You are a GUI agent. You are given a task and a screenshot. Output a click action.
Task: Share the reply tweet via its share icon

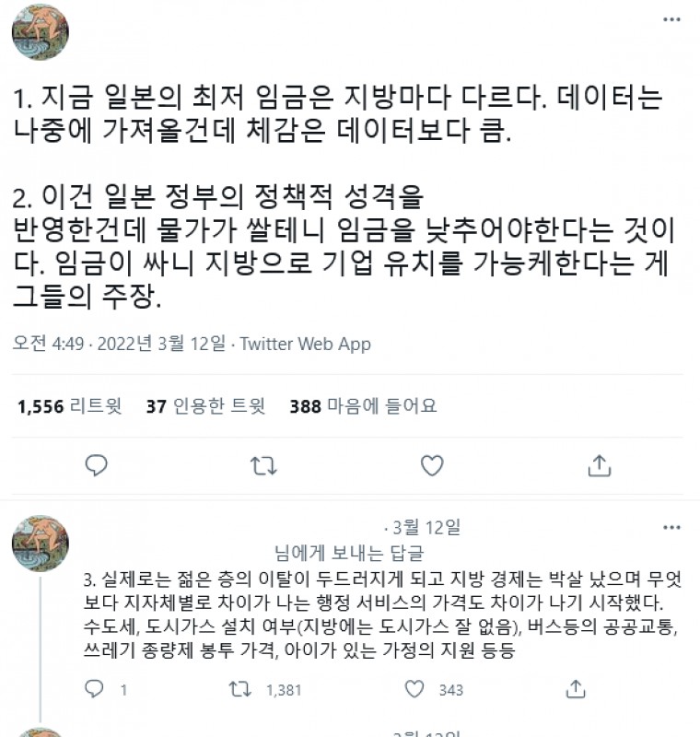[x=577, y=689]
